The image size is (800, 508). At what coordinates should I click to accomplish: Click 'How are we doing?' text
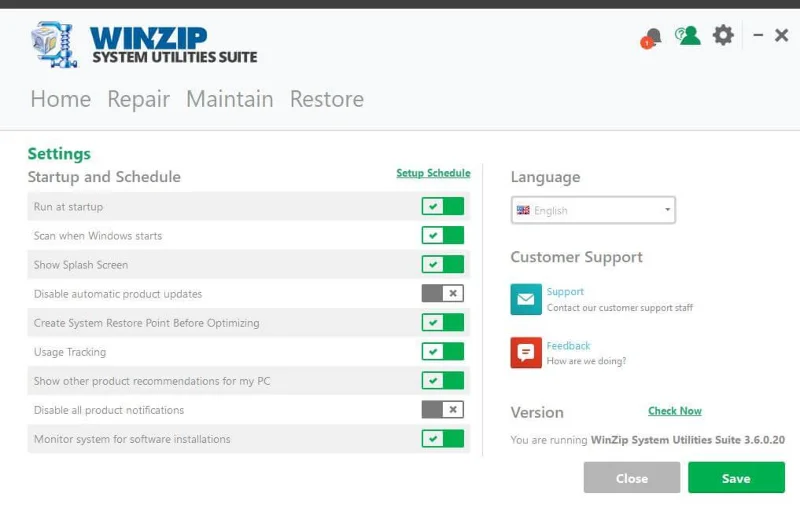click(586, 361)
